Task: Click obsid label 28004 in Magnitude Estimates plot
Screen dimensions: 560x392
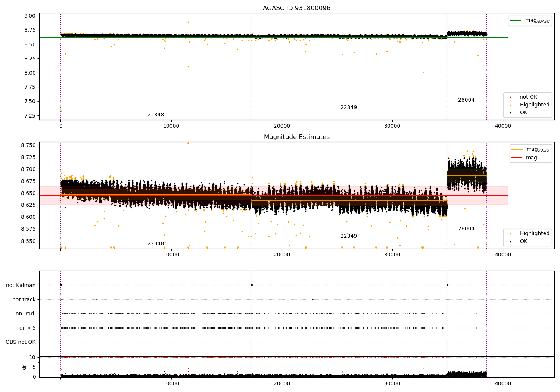Action: 466,229
